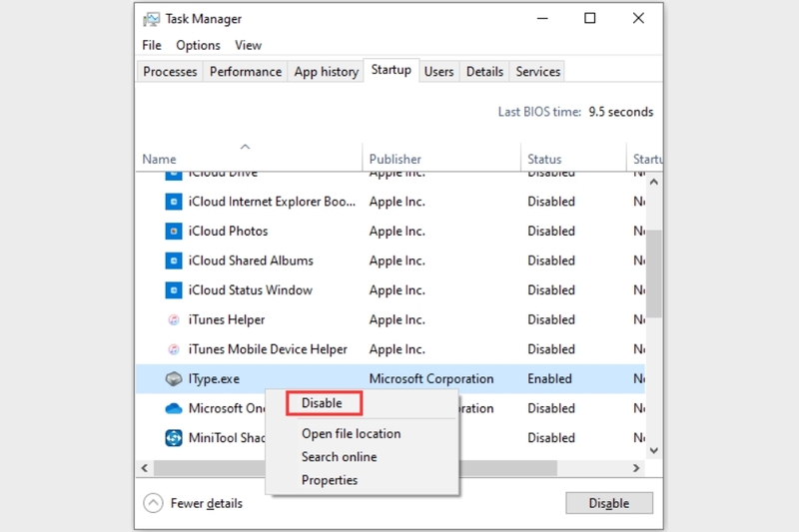
Task: Select the iCloud Shared Albums row name
Action: pos(251,261)
